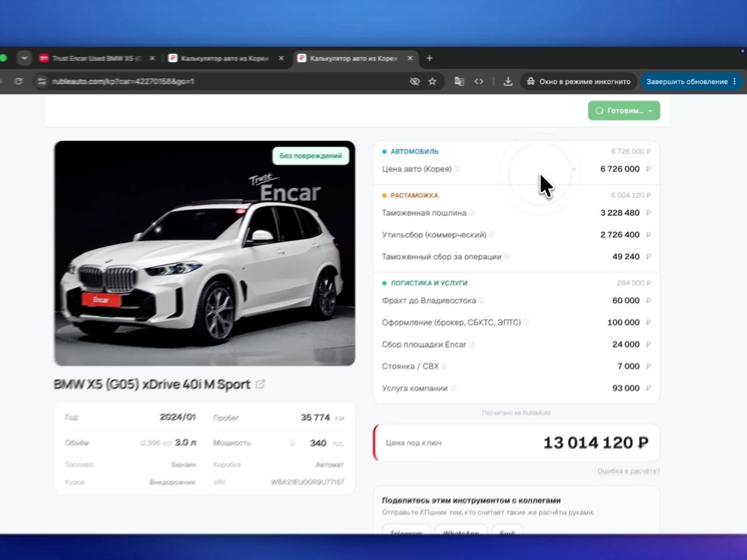Click info icon next to Цена авто (Корея)
The width and height of the screenshot is (747, 560).
(457, 169)
